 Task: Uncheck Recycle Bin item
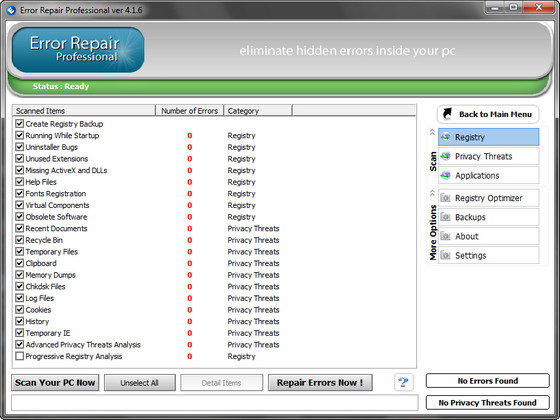(20, 240)
